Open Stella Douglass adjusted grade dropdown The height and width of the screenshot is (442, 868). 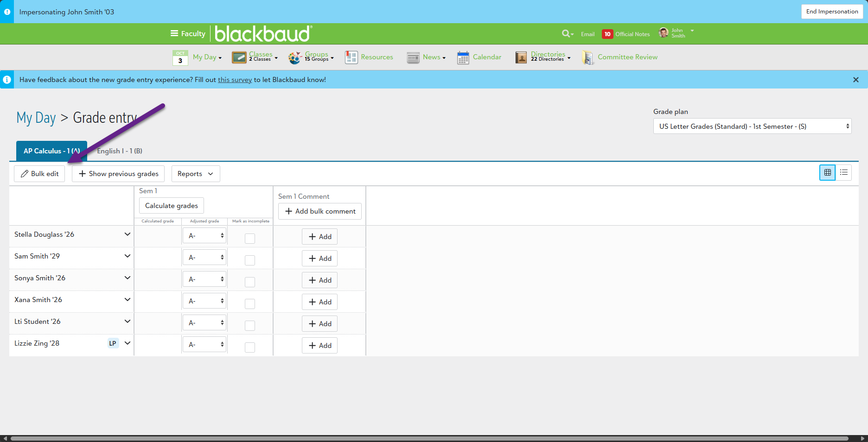[204, 236]
